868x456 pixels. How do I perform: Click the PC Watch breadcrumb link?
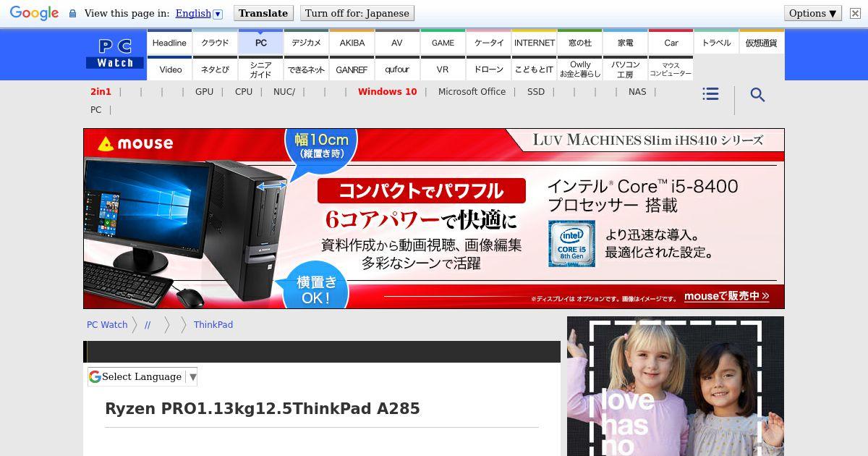click(x=107, y=324)
